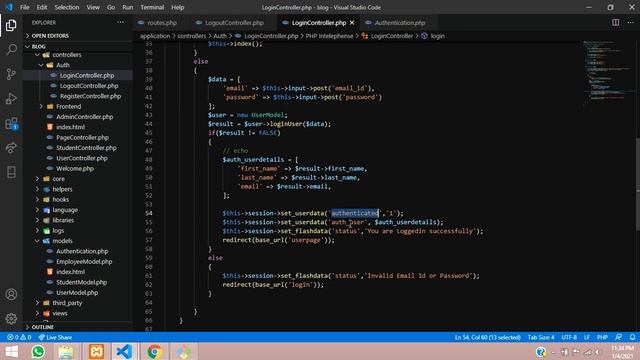640x360 pixels.
Task: Open the Edit menu
Action: [x=42, y=7]
